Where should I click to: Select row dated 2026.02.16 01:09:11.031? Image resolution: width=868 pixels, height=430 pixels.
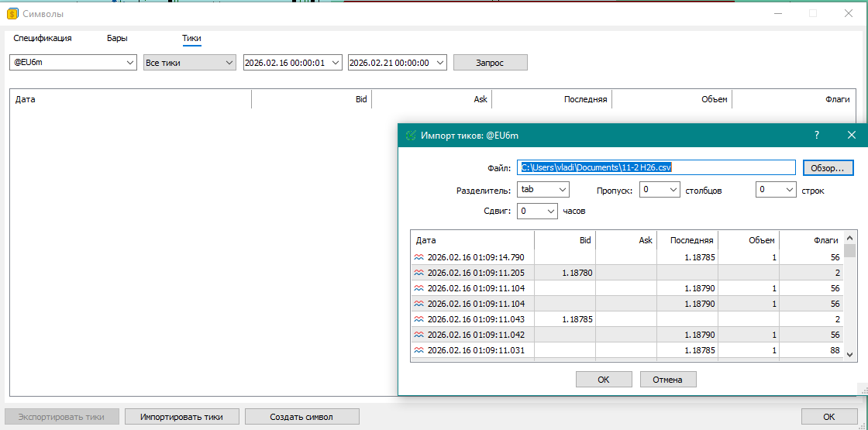[627, 350]
